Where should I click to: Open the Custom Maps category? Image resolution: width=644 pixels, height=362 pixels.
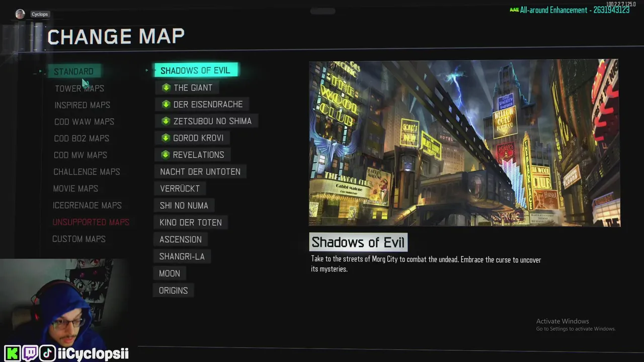point(79,239)
